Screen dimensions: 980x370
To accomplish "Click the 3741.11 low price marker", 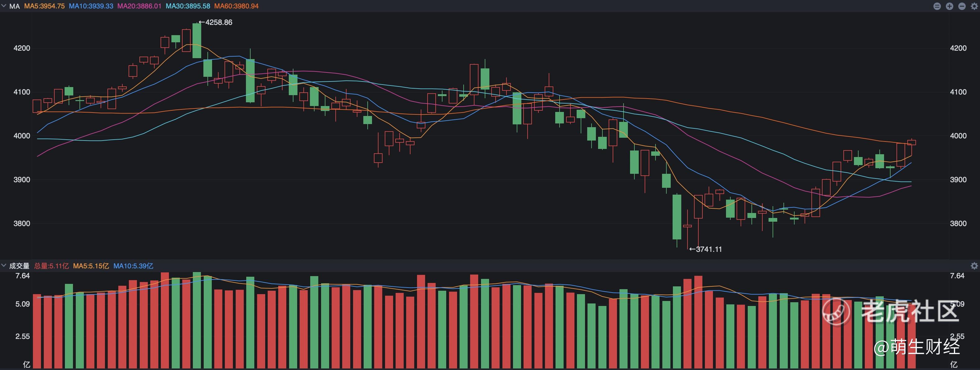I will point(706,249).
